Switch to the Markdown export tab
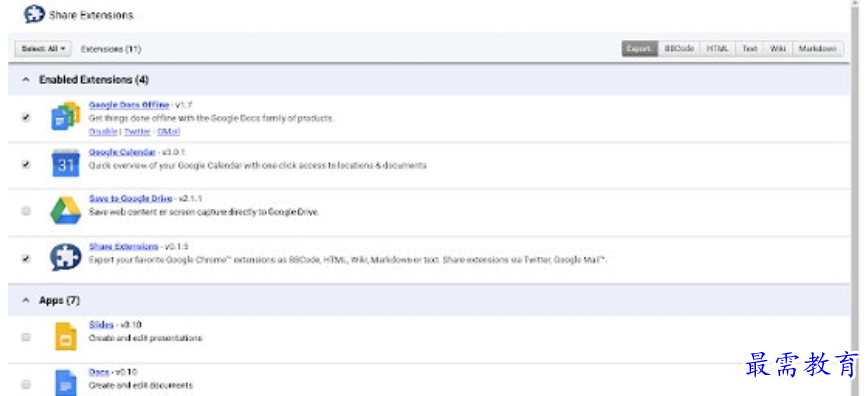Screen dimensions: 867x396 click(x=818, y=49)
